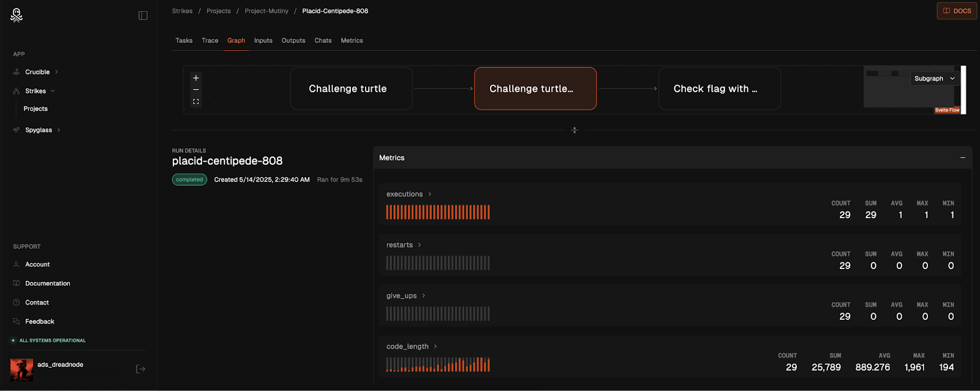The image size is (980, 391).
Task: Switch to the Trace tab
Action: 210,40
